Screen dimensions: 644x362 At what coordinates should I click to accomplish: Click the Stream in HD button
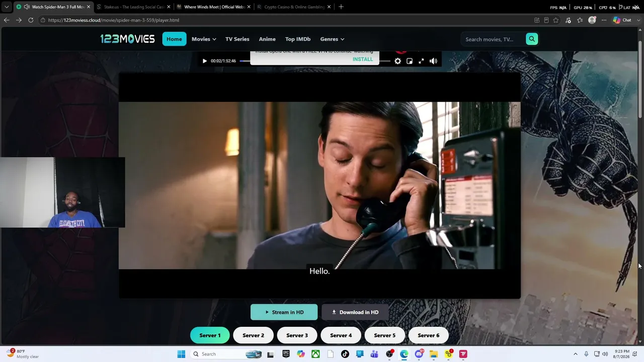pyautogui.click(x=284, y=312)
